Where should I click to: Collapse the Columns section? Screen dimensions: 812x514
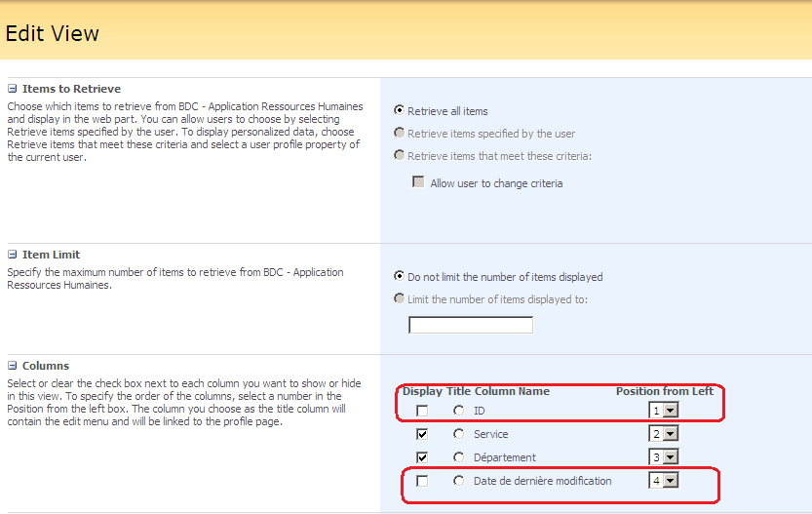(x=13, y=366)
